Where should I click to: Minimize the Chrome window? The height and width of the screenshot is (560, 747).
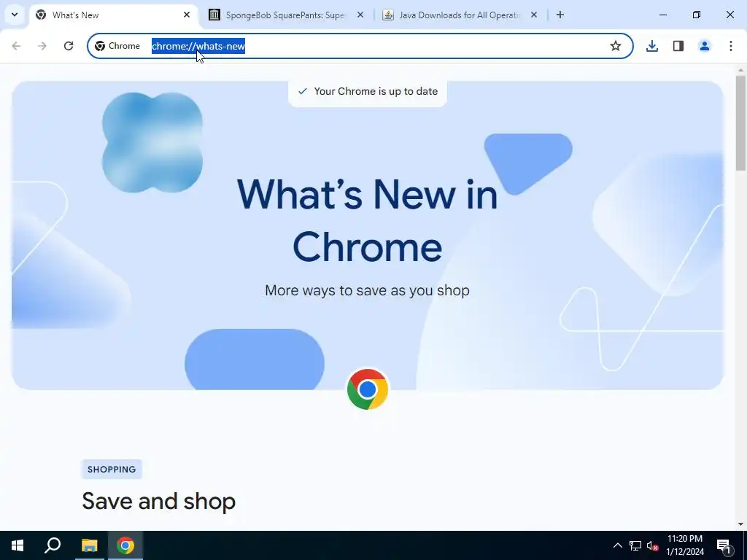point(662,15)
